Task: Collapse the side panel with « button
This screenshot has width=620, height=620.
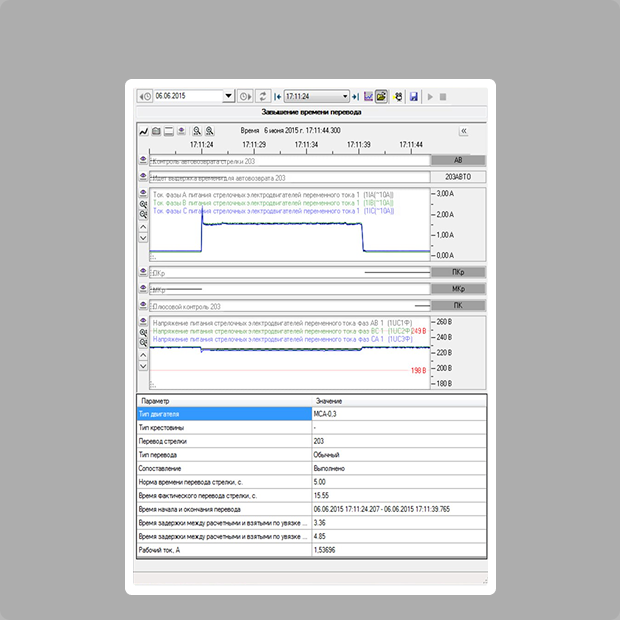Action: pyautogui.click(x=464, y=131)
